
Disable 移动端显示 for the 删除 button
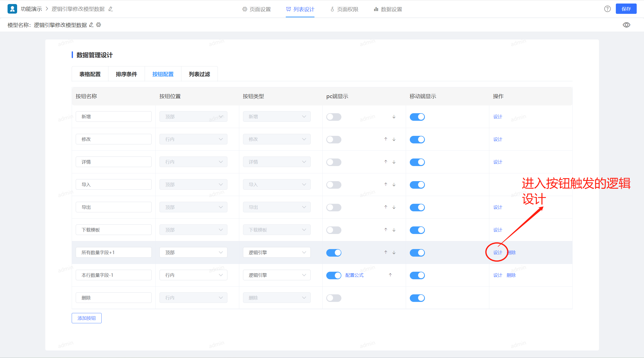pos(417,298)
